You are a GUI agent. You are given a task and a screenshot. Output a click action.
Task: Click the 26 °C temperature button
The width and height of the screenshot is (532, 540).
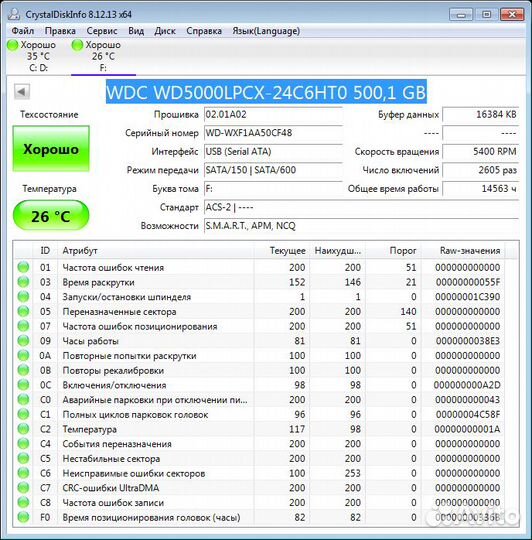tap(51, 216)
